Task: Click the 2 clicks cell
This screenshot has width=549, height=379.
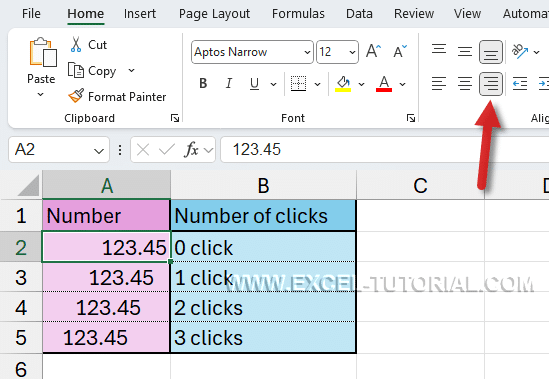Action: click(263, 307)
